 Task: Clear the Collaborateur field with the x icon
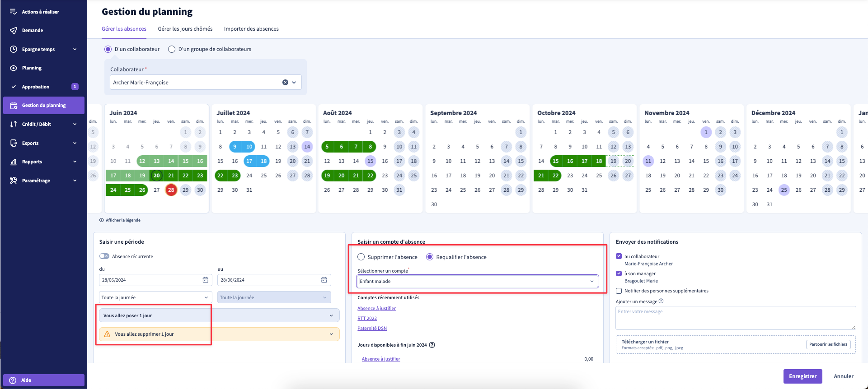[285, 82]
